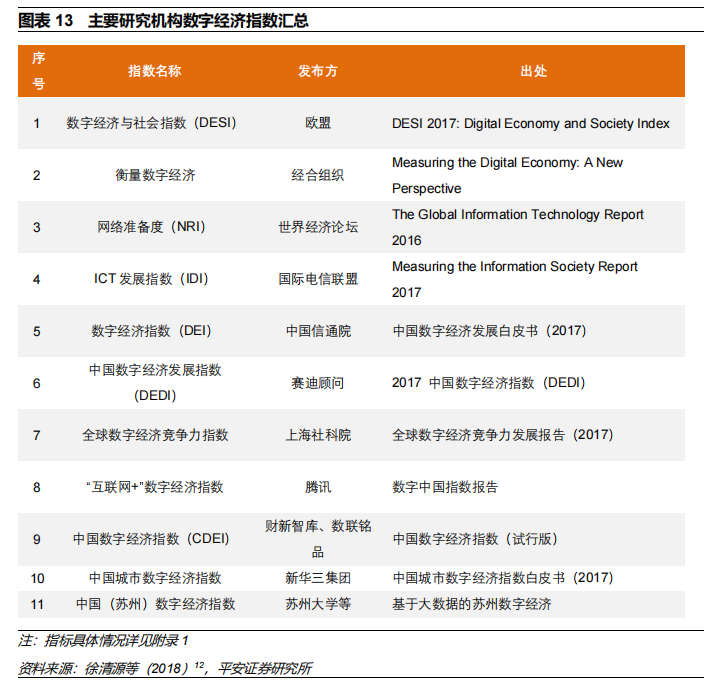Click source text DESI 2017: Digital Economy and Society Index

point(531,123)
